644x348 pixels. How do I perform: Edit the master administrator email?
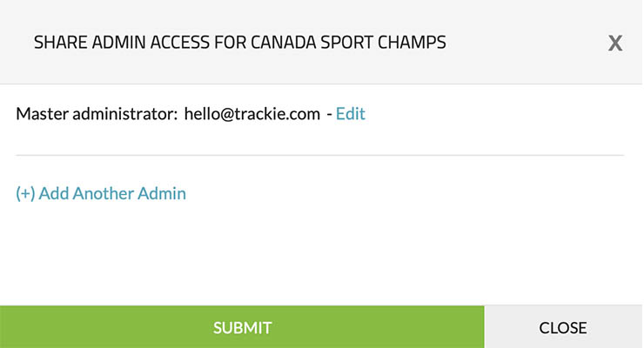pyautogui.click(x=350, y=114)
